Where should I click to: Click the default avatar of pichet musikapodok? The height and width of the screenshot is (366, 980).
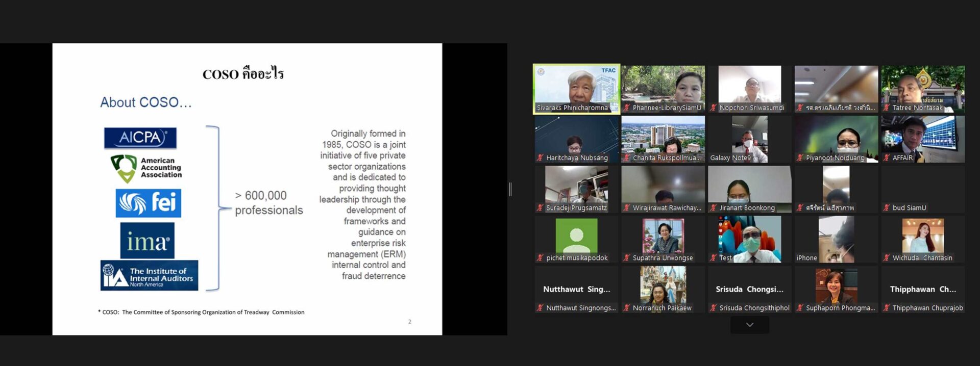click(x=576, y=236)
